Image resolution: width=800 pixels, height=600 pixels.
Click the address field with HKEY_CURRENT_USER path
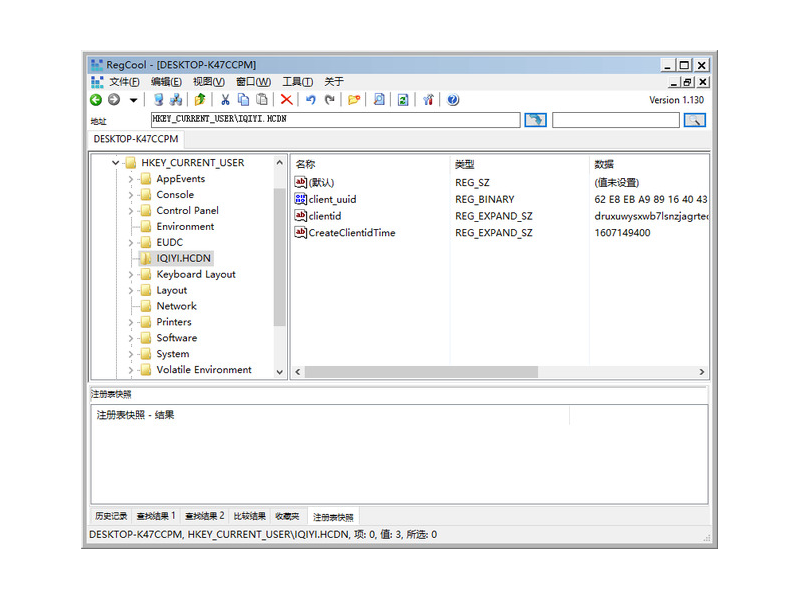336,120
